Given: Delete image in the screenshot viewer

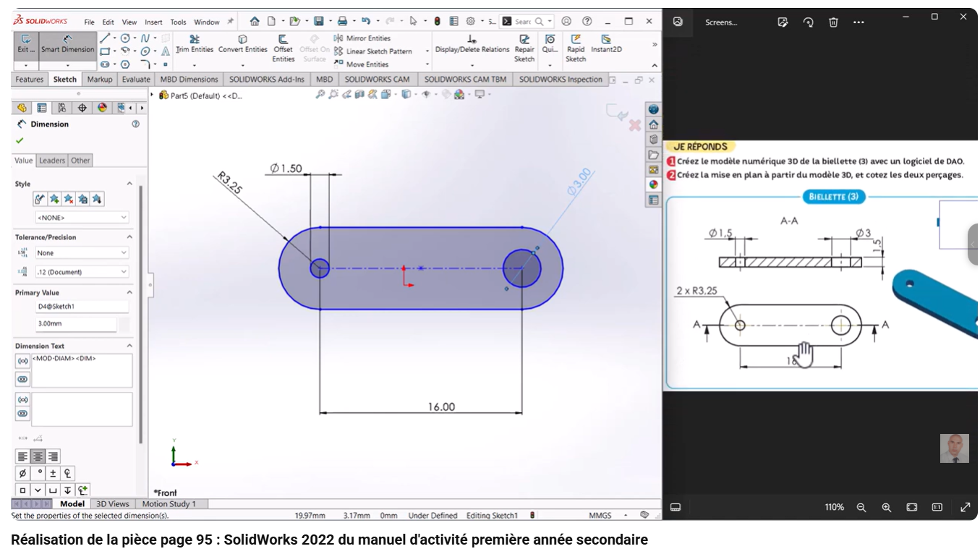Looking at the screenshot, I should 833,22.
